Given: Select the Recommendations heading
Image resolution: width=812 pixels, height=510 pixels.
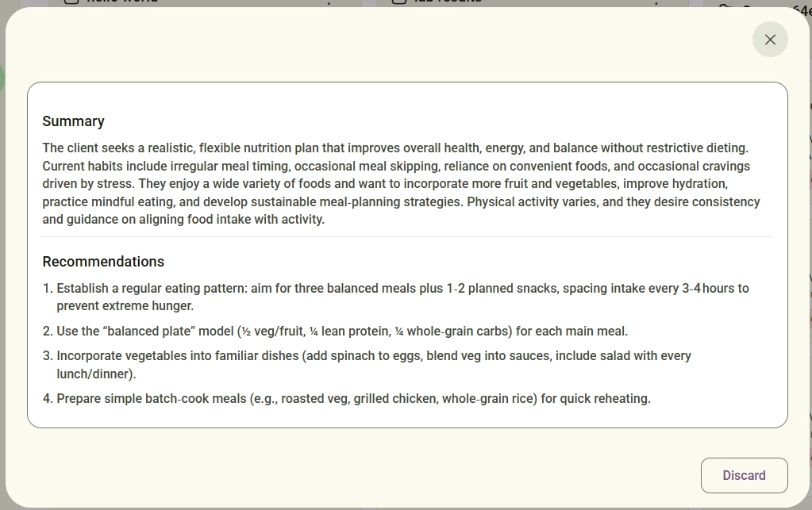Looking at the screenshot, I should point(103,262).
